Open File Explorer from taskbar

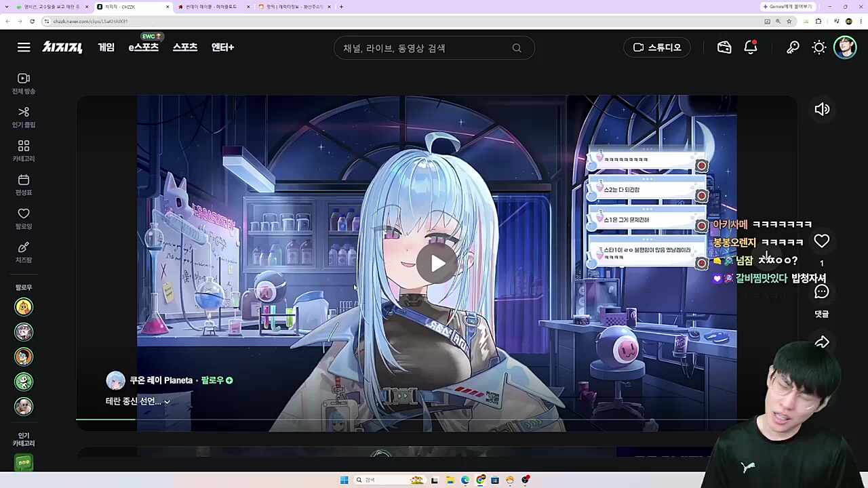[x=450, y=480]
